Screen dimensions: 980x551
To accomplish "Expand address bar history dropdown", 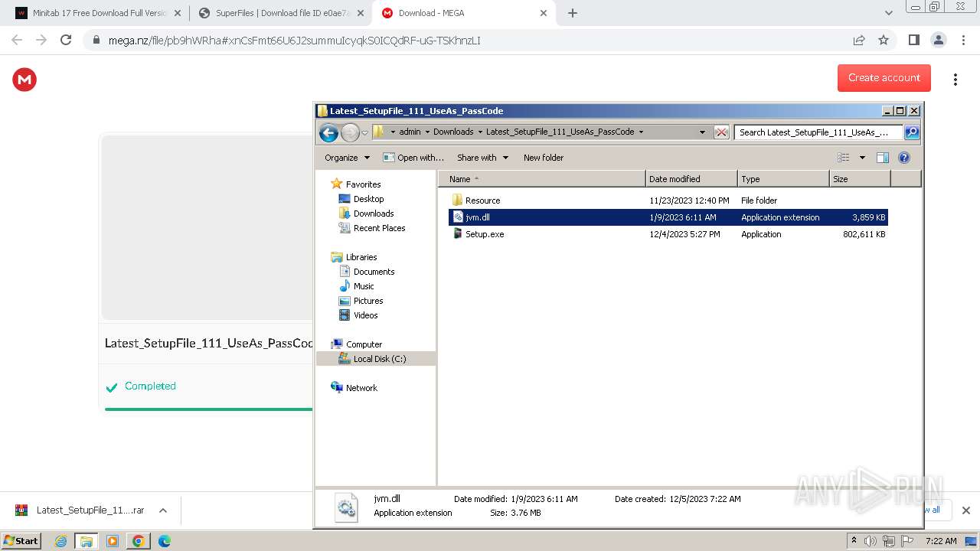I will coord(702,132).
